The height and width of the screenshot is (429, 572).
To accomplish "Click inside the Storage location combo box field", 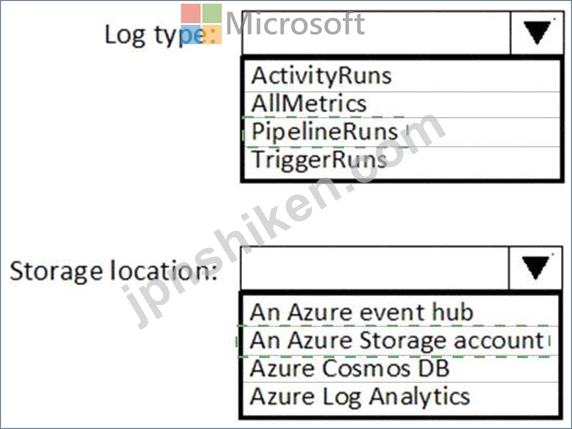I will pyautogui.click(x=374, y=268).
